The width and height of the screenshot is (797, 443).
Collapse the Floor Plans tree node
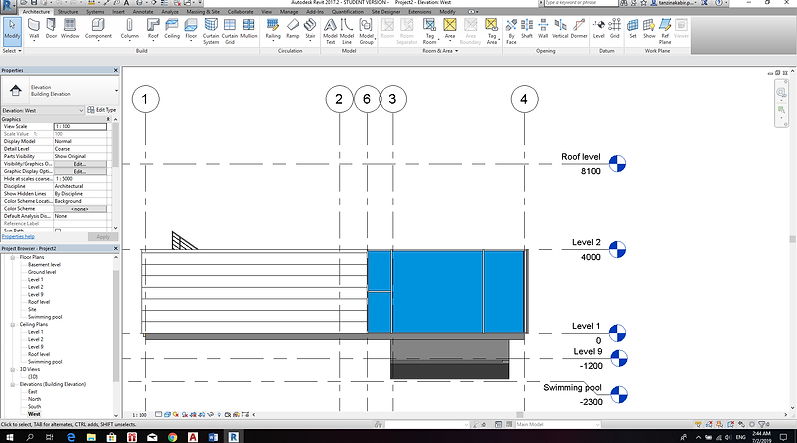tap(13, 258)
